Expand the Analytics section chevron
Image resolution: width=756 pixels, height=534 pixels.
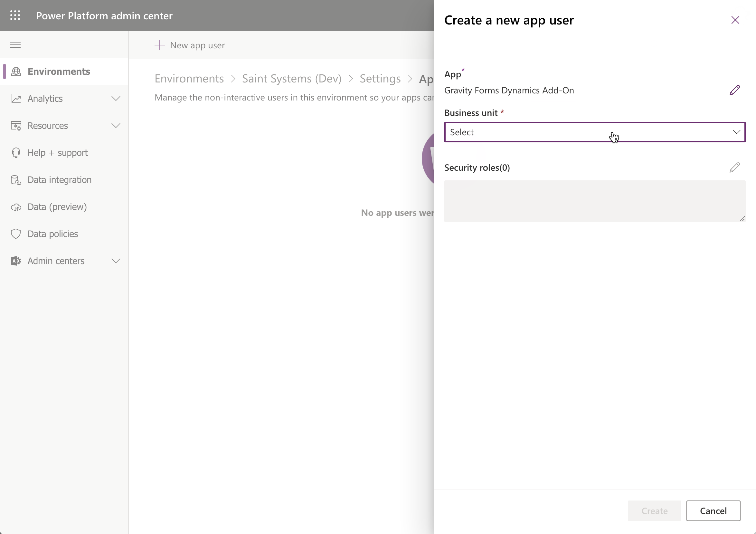click(x=116, y=99)
